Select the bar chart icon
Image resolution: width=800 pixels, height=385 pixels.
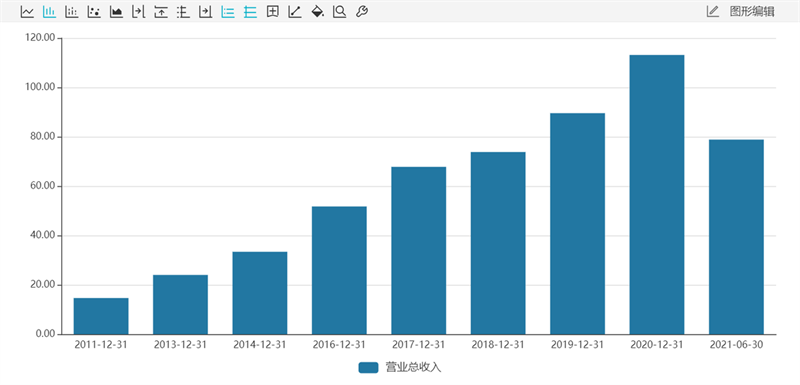49,12
